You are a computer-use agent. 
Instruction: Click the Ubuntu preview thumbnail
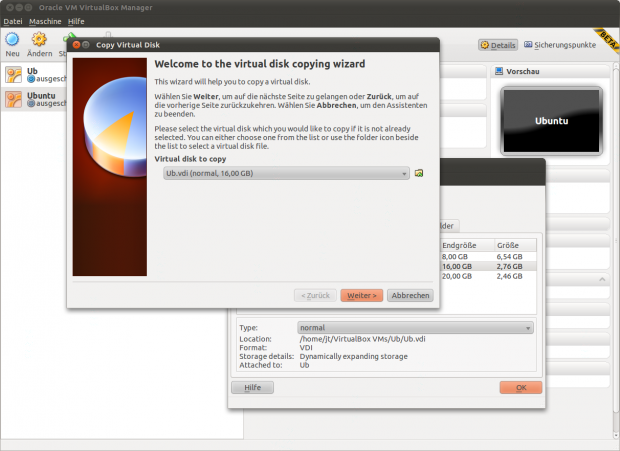tap(552, 121)
